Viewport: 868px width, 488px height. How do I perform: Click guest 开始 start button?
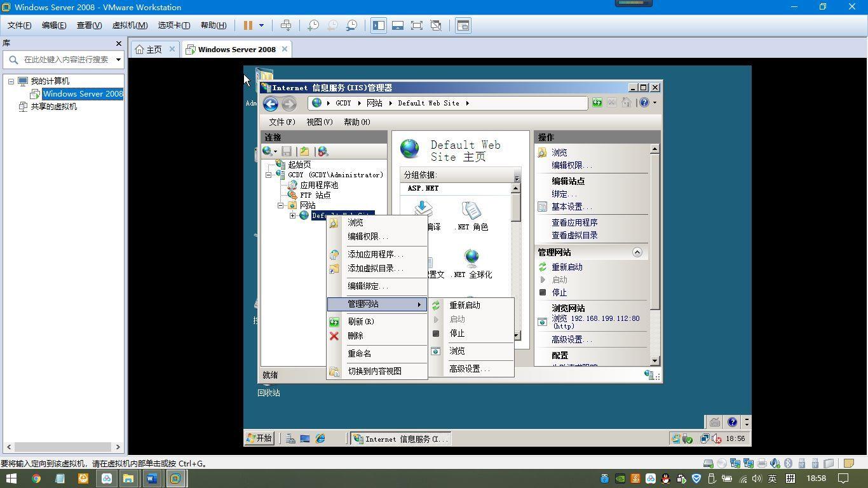tap(260, 438)
